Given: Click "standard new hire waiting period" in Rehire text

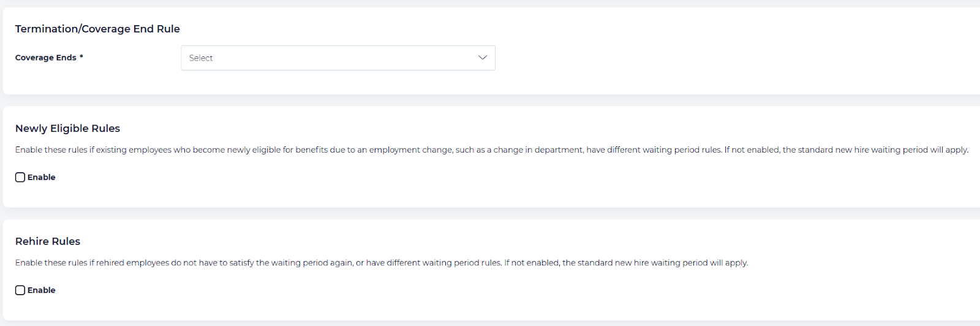Looking at the screenshot, I should (643, 263).
